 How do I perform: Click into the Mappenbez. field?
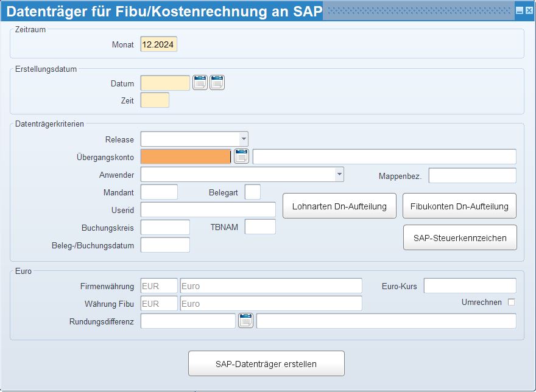pos(473,176)
